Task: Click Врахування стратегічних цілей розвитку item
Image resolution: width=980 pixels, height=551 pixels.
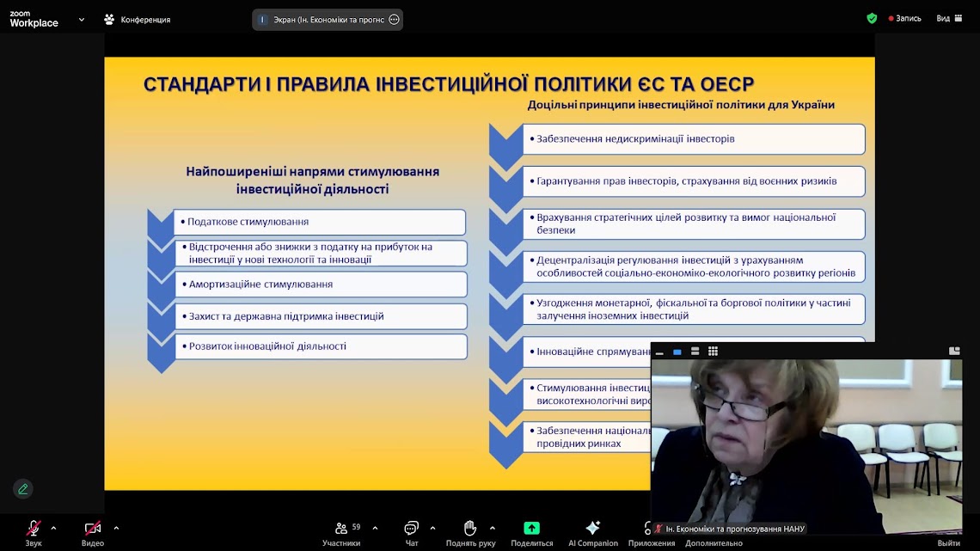Action: click(694, 223)
